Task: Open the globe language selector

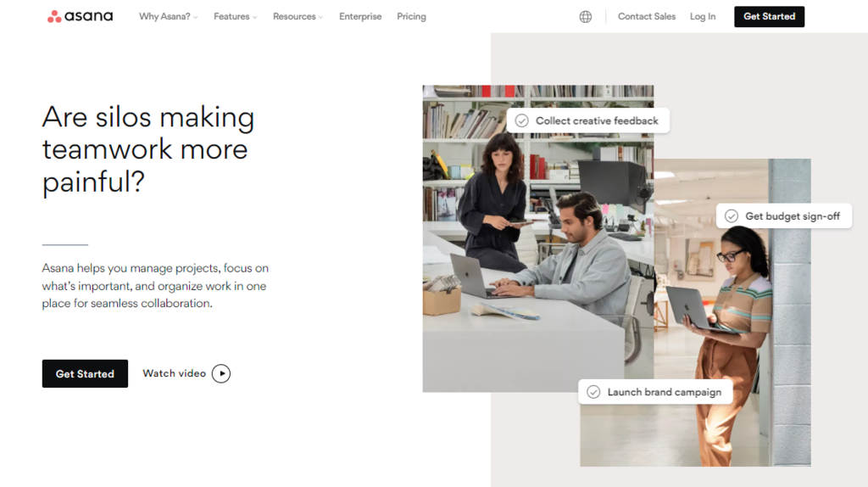Action: [x=585, y=17]
